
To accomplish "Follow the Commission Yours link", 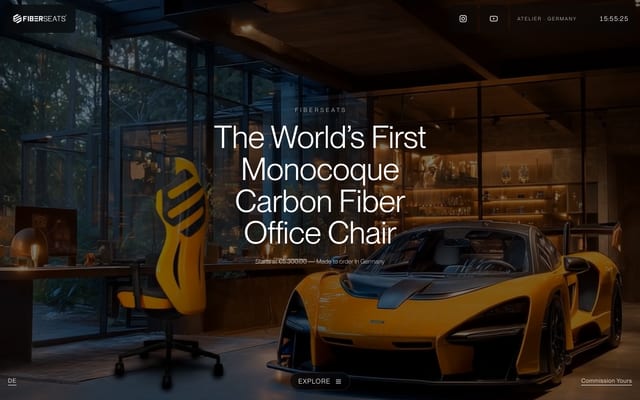I will coord(606,381).
